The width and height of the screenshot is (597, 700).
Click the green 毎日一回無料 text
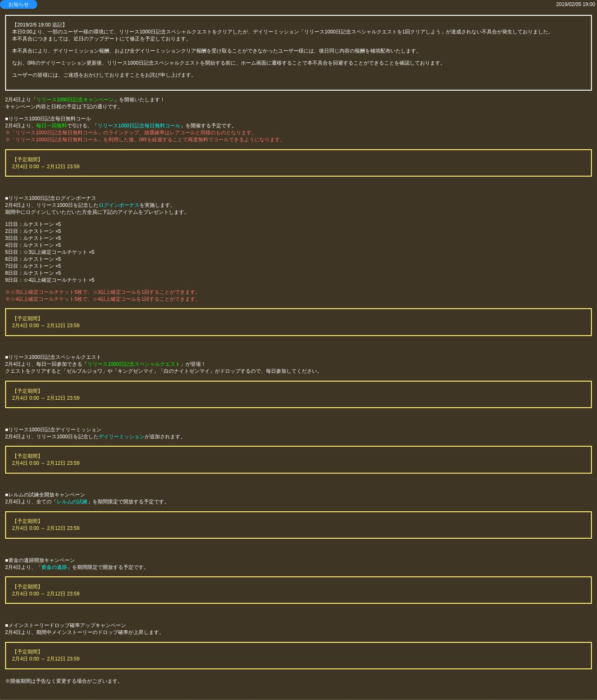pyautogui.click(x=51, y=125)
